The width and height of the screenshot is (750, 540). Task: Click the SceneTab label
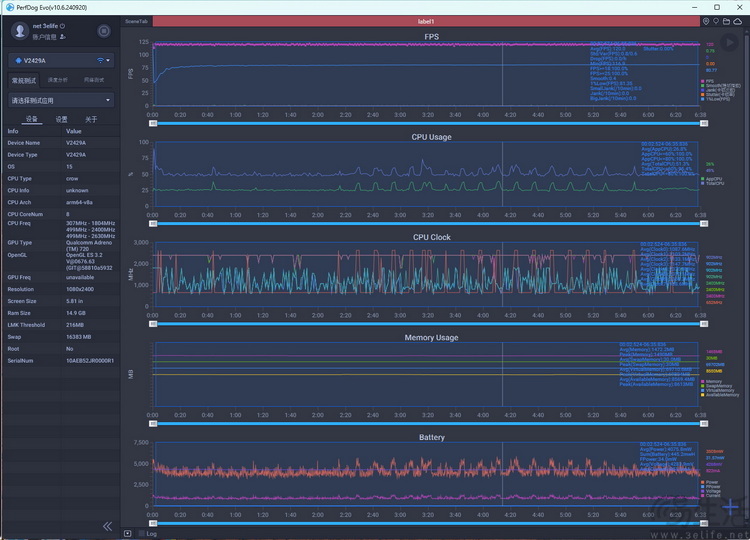(x=136, y=22)
